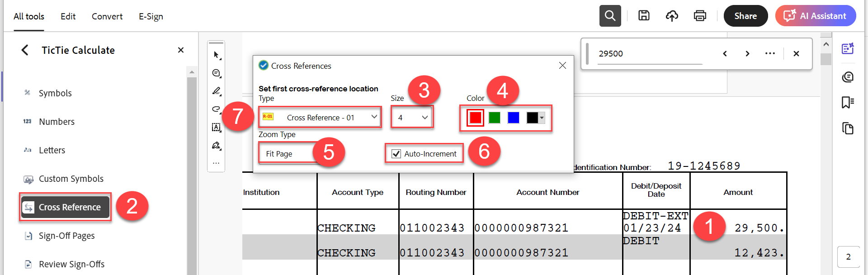This screenshot has height=275, width=868.
Task: Click the Routing Number column header
Action: 436,192
